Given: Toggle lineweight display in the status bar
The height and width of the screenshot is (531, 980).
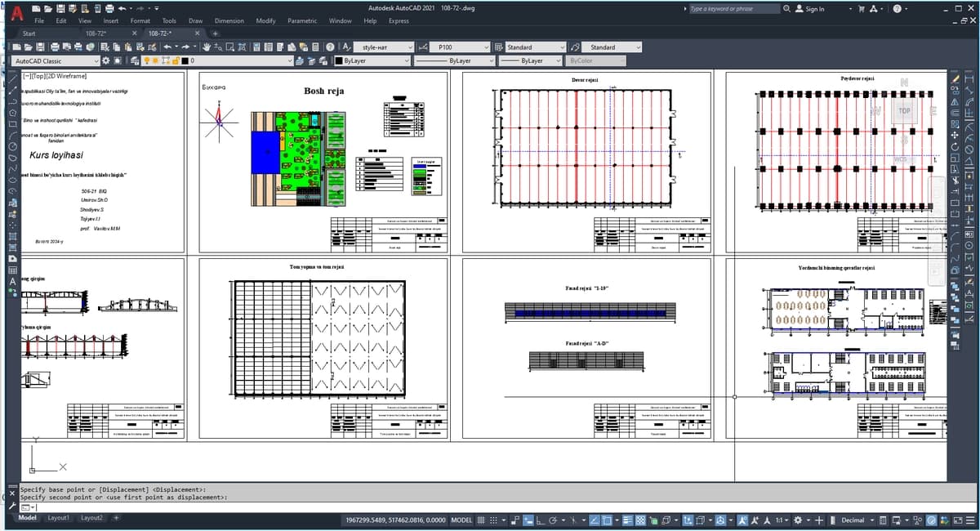Looking at the screenshot, I should (x=627, y=520).
